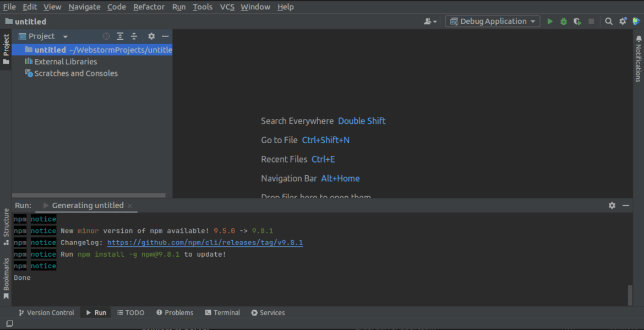
Task: Expand all nodes in the Project panel
Action: 120,36
